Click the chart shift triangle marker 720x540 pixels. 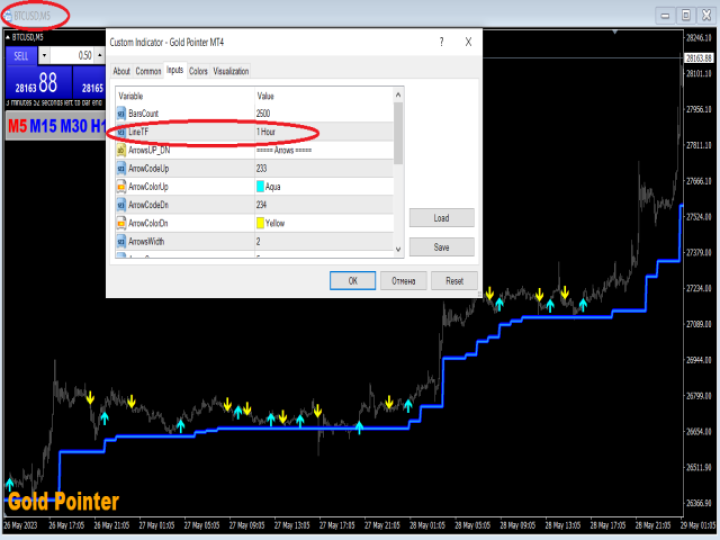[615, 32]
